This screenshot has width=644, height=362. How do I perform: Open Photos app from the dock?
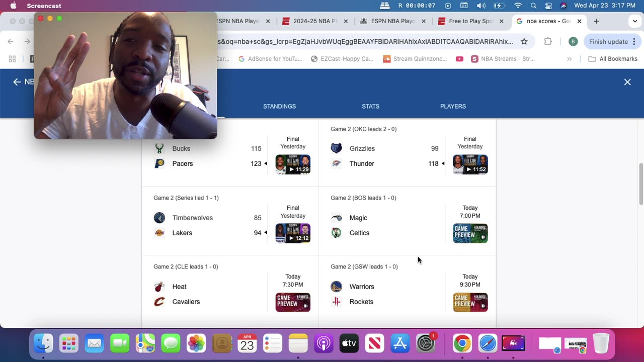[196, 344]
